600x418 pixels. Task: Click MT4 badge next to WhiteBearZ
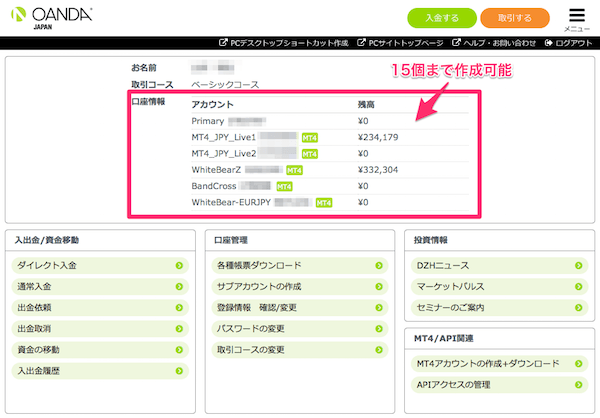(x=294, y=170)
